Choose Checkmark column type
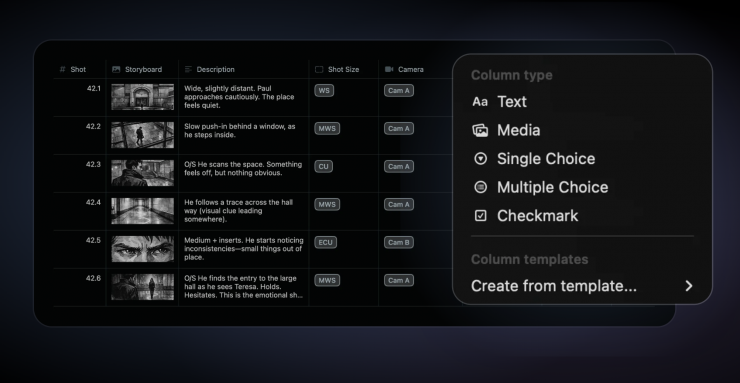Image resolution: width=740 pixels, height=383 pixels. pyautogui.click(x=582, y=216)
